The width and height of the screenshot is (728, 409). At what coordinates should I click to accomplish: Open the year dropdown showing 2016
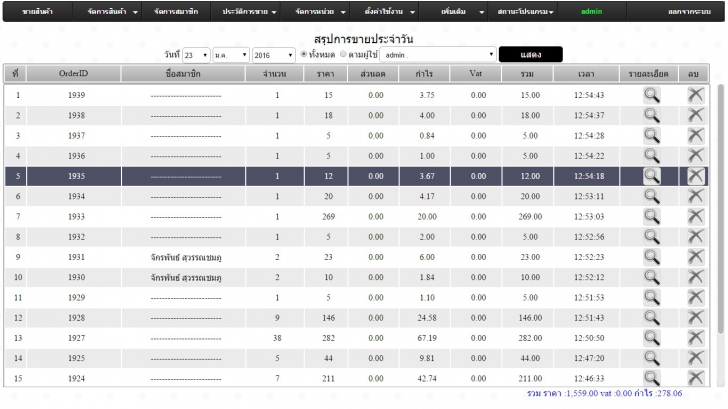coord(273,55)
